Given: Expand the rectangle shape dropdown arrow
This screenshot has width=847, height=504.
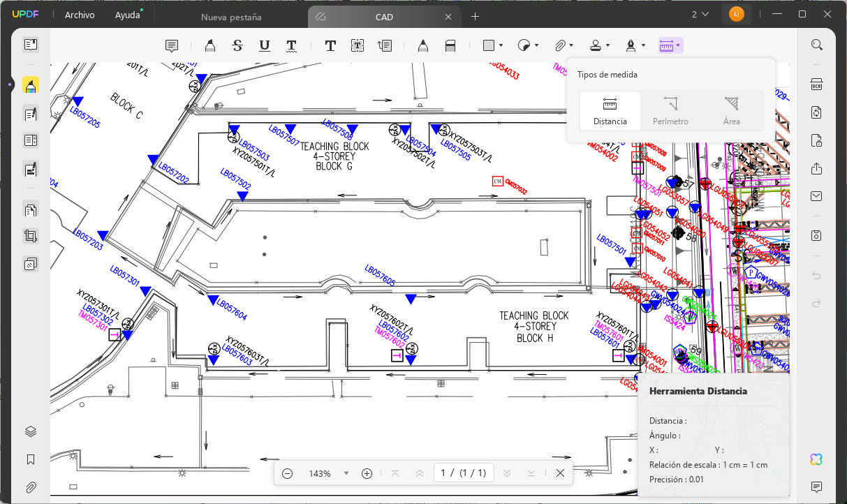Looking at the screenshot, I should (x=501, y=46).
